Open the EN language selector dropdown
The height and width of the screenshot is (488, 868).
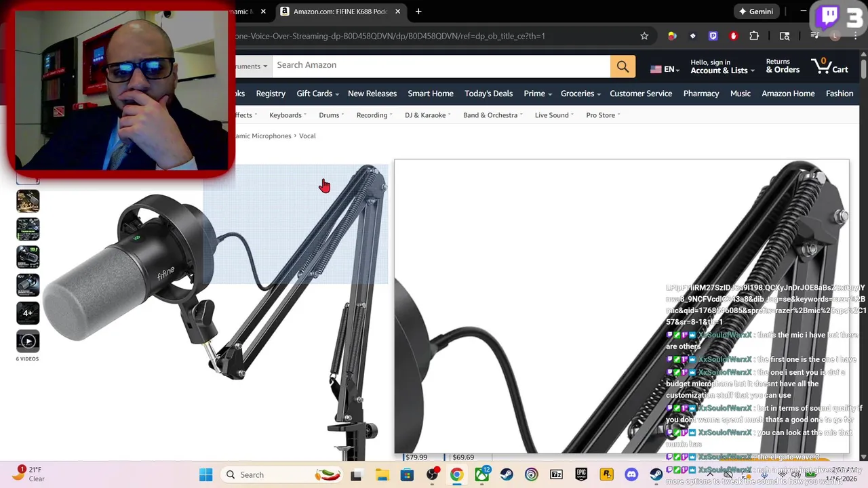[665, 69]
